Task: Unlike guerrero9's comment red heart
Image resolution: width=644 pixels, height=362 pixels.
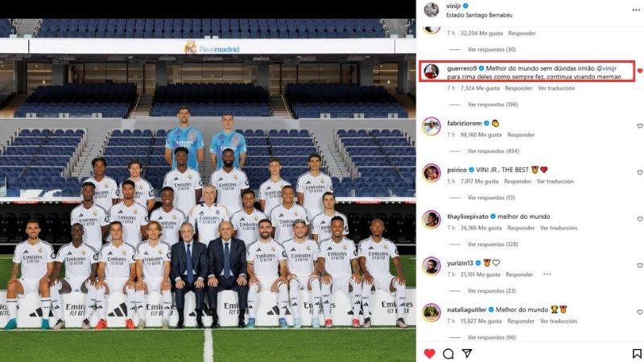Action: tap(639, 71)
